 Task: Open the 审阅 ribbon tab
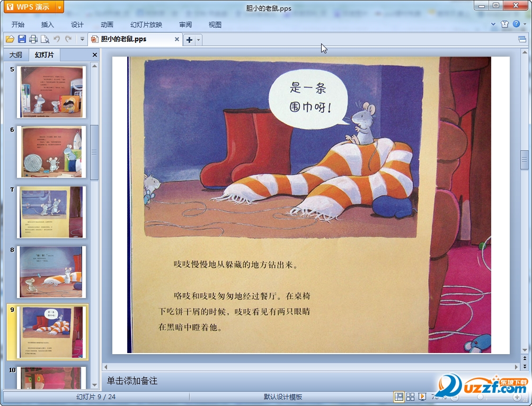point(185,25)
